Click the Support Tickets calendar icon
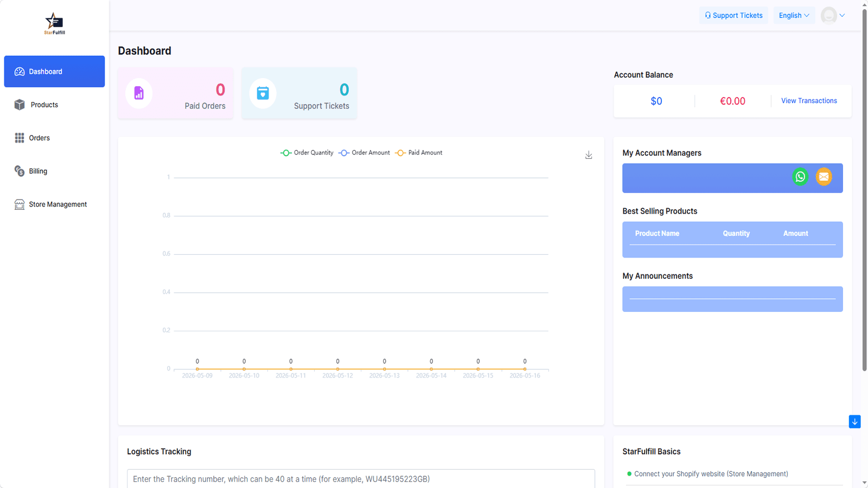868x488 pixels. (x=263, y=93)
